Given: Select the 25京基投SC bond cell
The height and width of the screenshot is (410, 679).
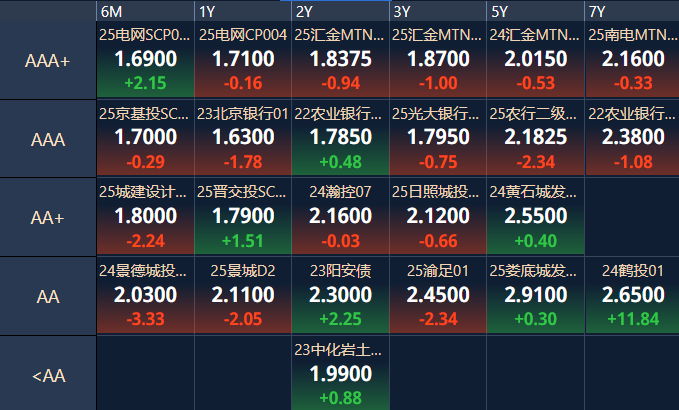Looking at the screenshot, I should pyautogui.click(x=145, y=137).
